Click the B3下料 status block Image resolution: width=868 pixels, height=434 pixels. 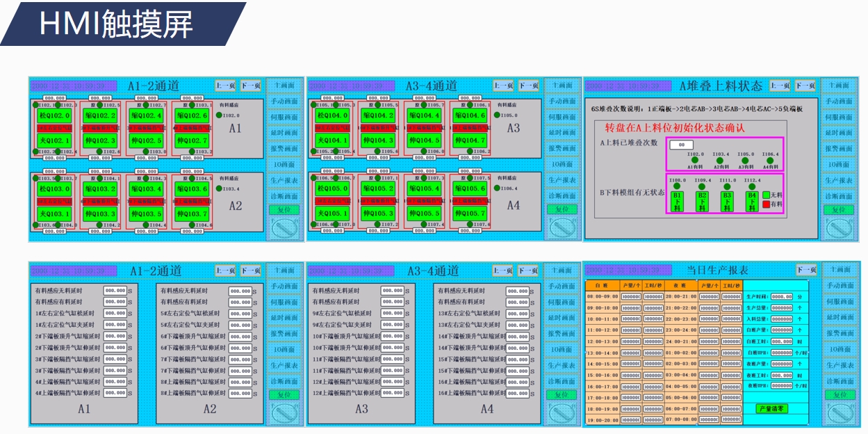[727, 202]
